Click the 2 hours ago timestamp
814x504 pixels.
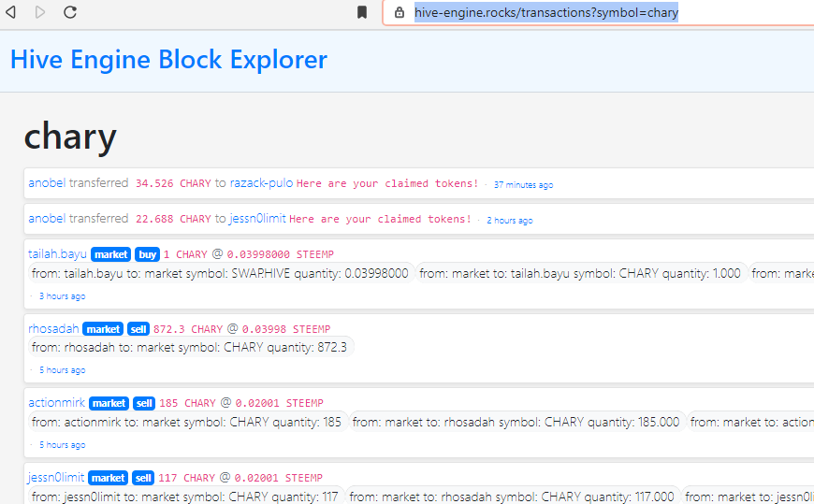click(510, 220)
